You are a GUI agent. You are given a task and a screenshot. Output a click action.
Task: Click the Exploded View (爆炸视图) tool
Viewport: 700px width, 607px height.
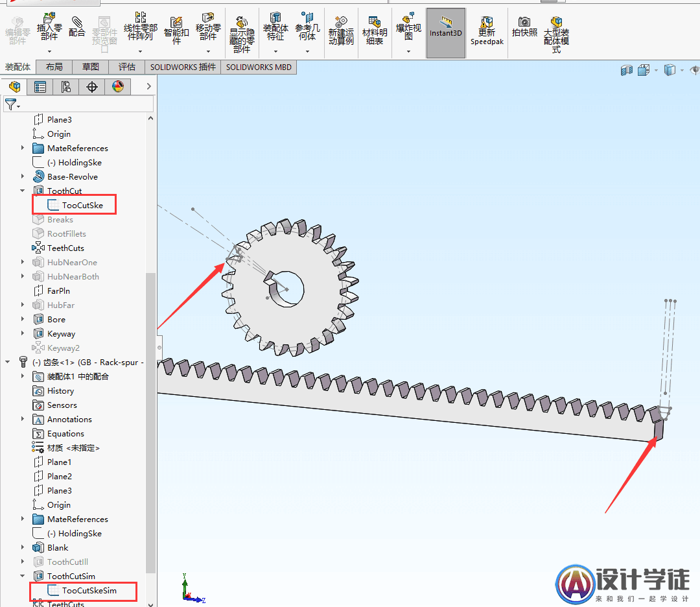[408, 27]
